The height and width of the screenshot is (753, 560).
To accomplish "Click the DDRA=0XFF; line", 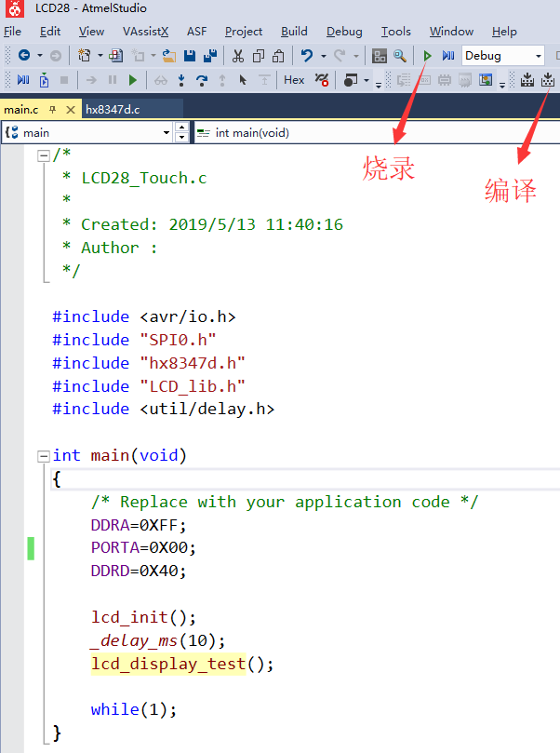I will (x=139, y=525).
